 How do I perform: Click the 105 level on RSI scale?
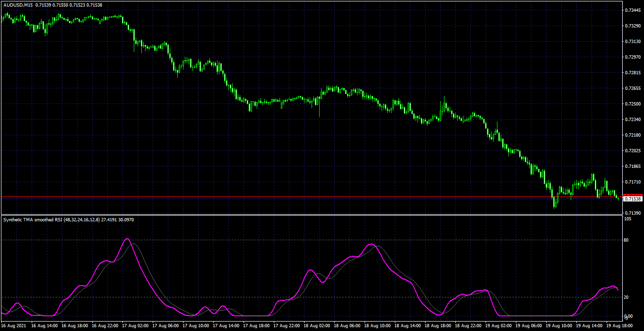628,219
